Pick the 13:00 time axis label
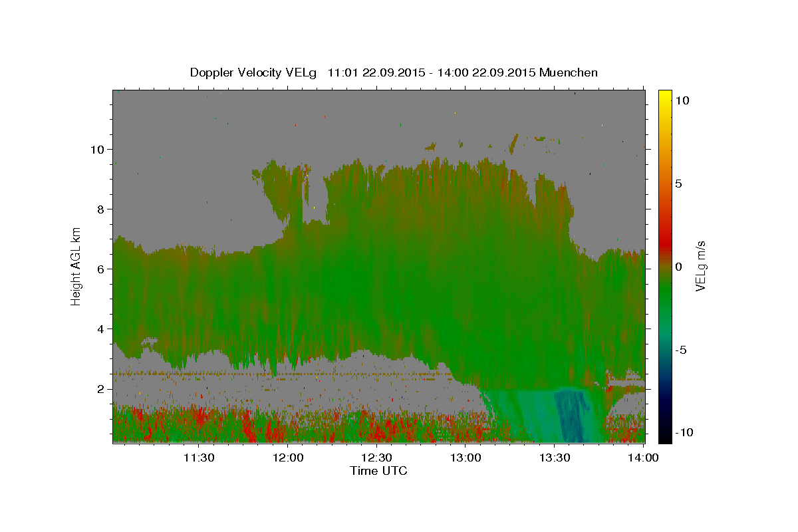Screen dimensions: 798x532 pyautogui.click(x=465, y=458)
